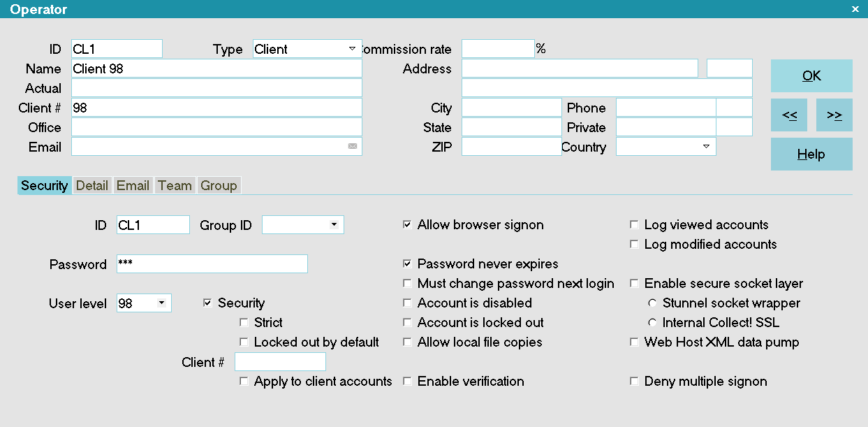Screen dimensions: 868x427
Task: Enable Must change password next login
Action: click(x=407, y=284)
